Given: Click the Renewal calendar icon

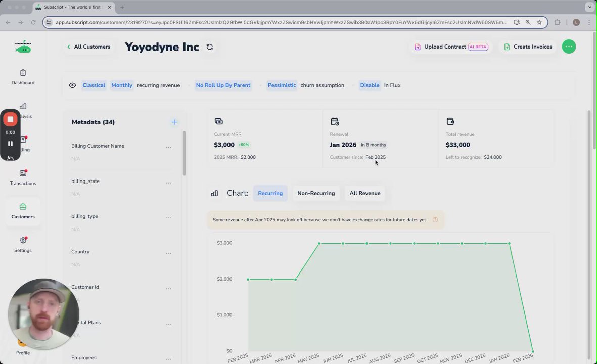Looking at the screenshot, I should [335, 121].
